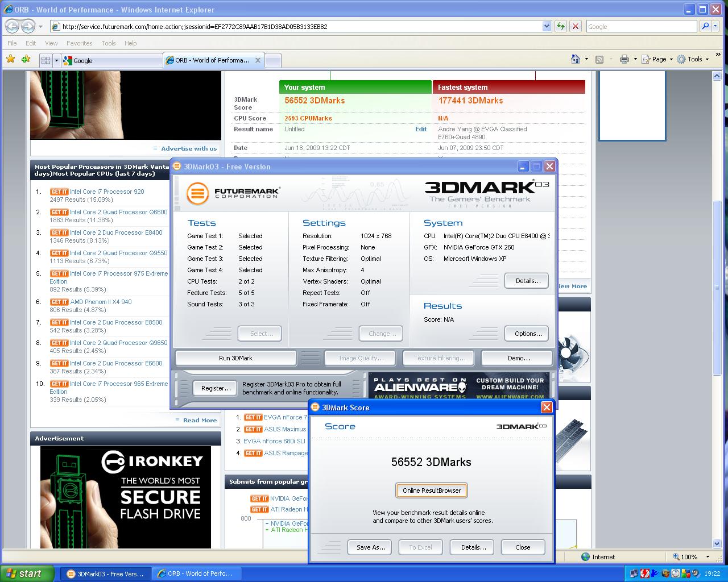Expand the Print options dropdown arrow
The width and height of the screenshot is (728, 582).
point(635,59)
